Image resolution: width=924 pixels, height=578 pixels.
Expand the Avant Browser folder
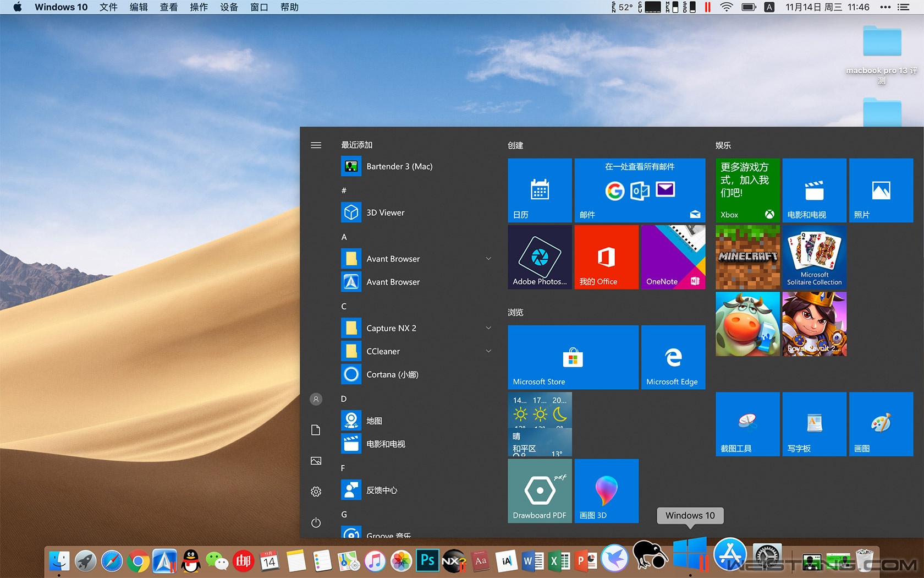click(x=488, y=259)
